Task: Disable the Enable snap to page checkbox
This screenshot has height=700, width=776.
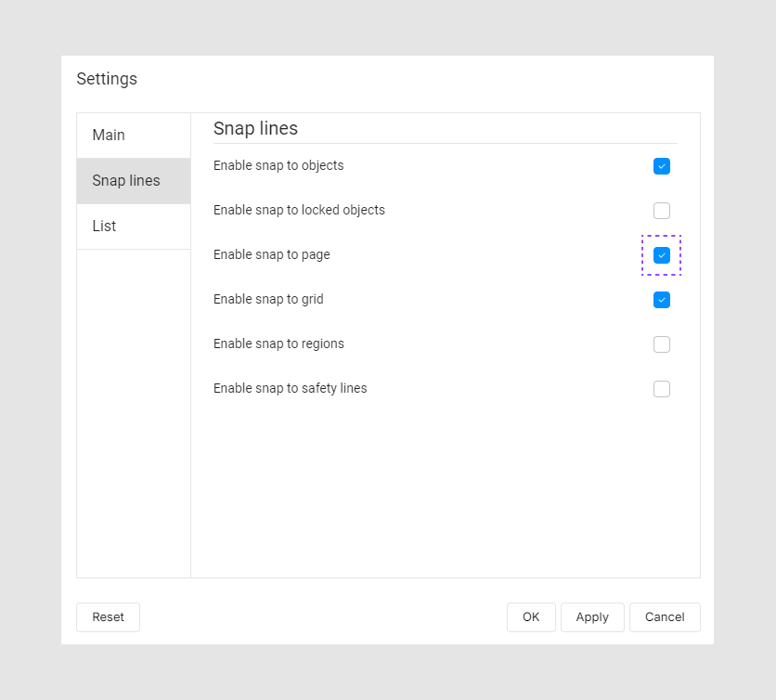Action: pyautogui.click(x=661, y=255)
